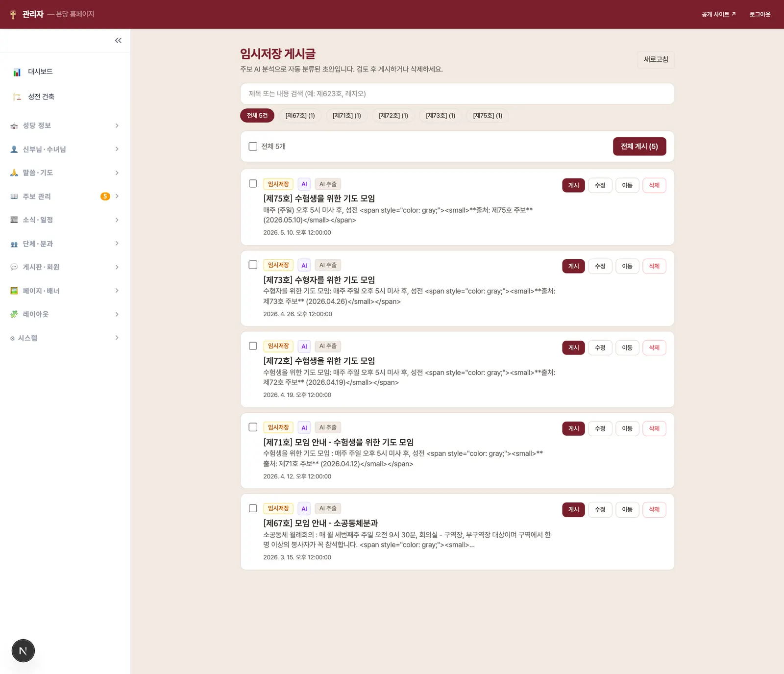Edit the 제73호 post with 수정
This screenshot has width=784, height=674.
click(x=600, y=266)
